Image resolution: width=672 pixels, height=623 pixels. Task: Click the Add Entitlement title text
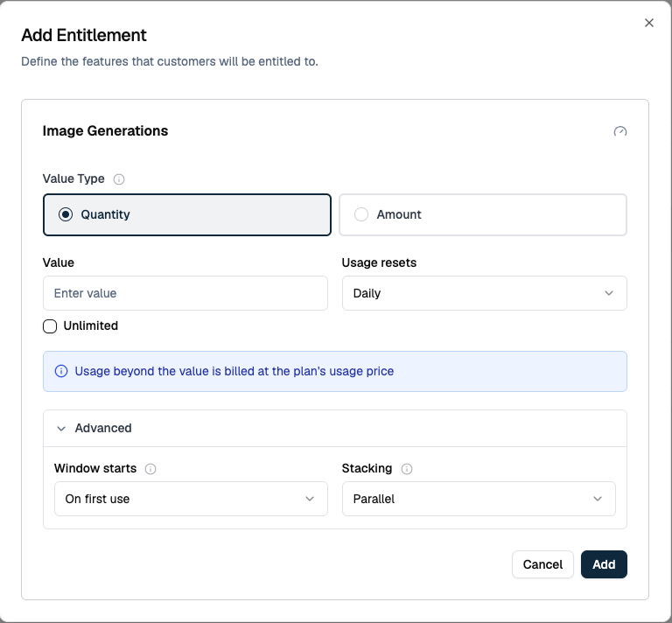pos(84,35)
